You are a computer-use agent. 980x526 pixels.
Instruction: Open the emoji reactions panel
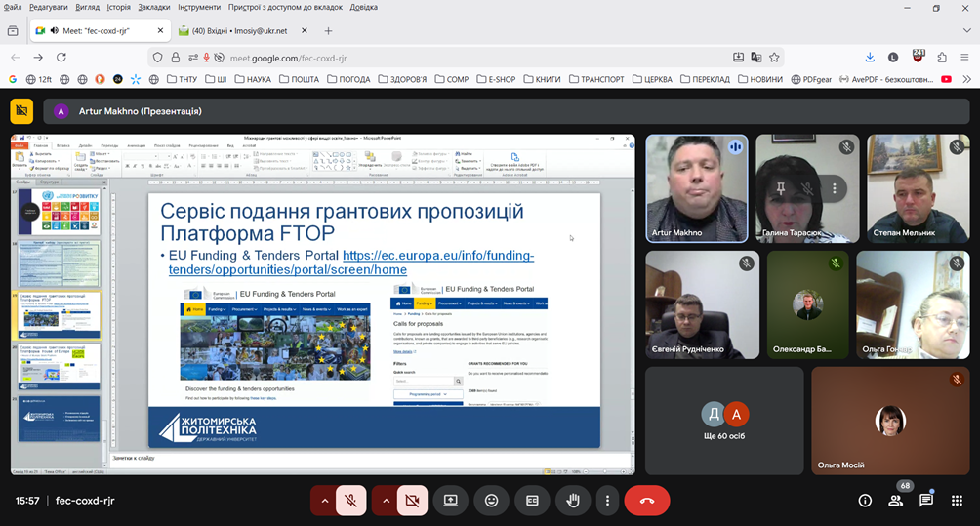pos(491,501)
